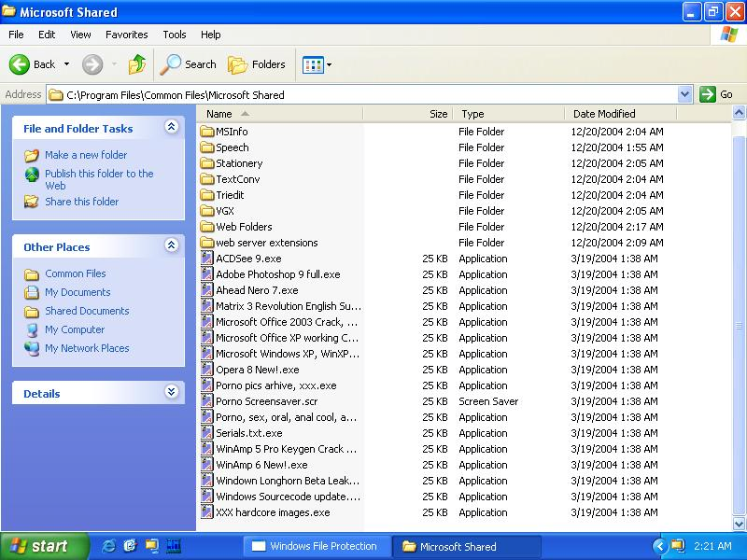Select the WinAmp 6 New!.exe file icon
The height and width of the screenshot is (560, 747).
point(206,465)
